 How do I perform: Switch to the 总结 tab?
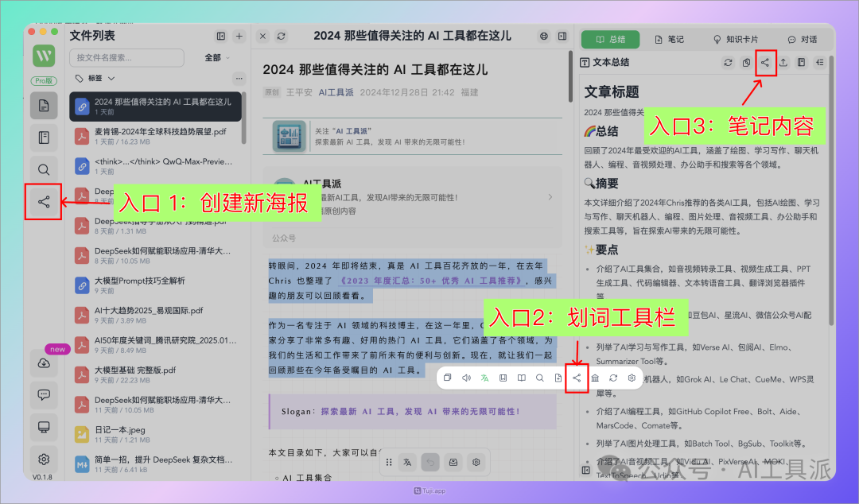pos(610,40)
